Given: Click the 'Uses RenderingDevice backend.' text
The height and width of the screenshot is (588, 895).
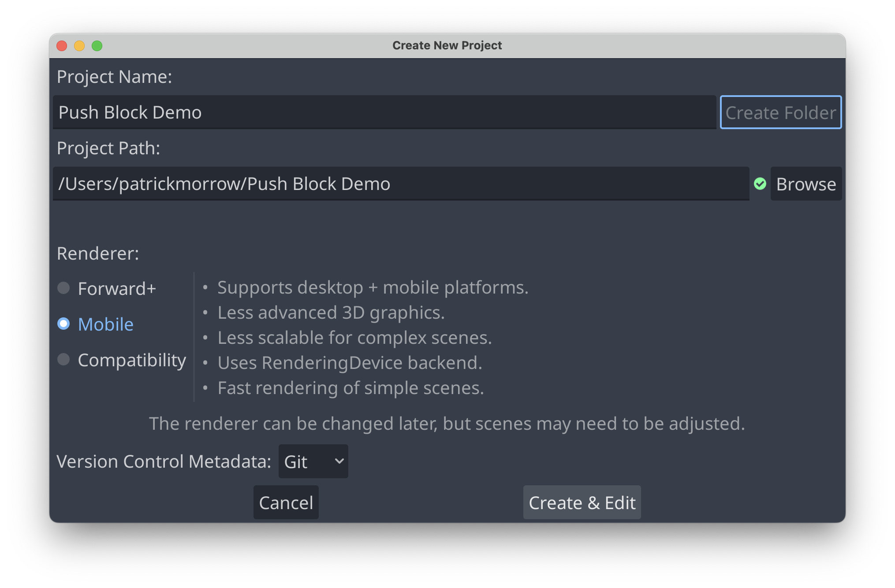Looking at the screenshot, I should point(350,363).
